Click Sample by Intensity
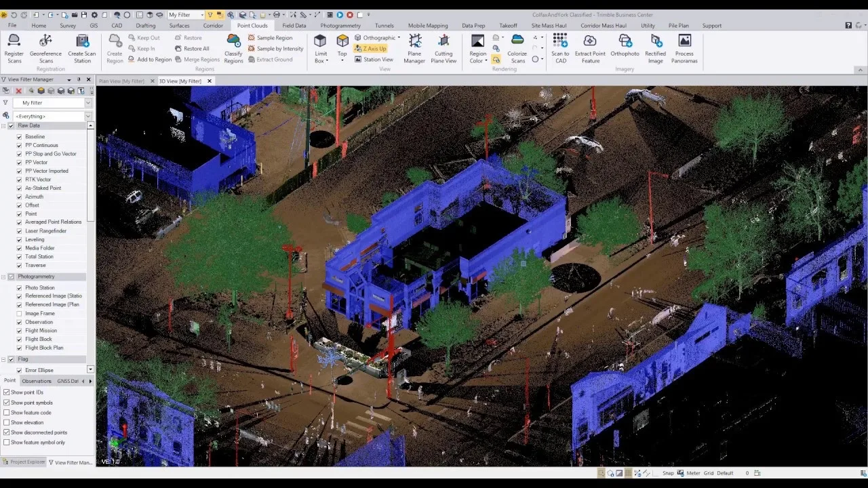 (275, 49)
